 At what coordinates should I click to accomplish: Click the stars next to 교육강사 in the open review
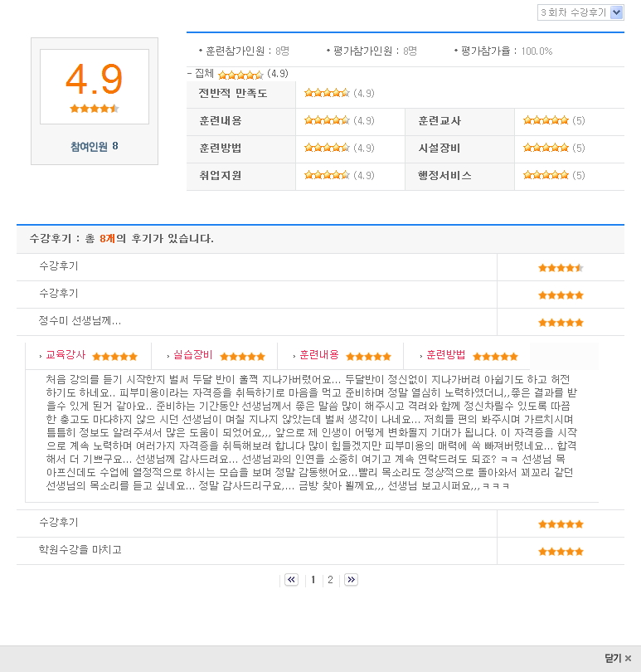tap(114, 356)
